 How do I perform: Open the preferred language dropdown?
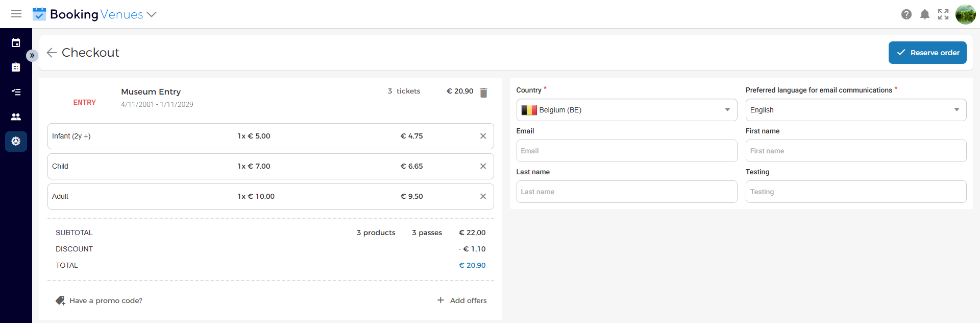(x=856, y=110)
